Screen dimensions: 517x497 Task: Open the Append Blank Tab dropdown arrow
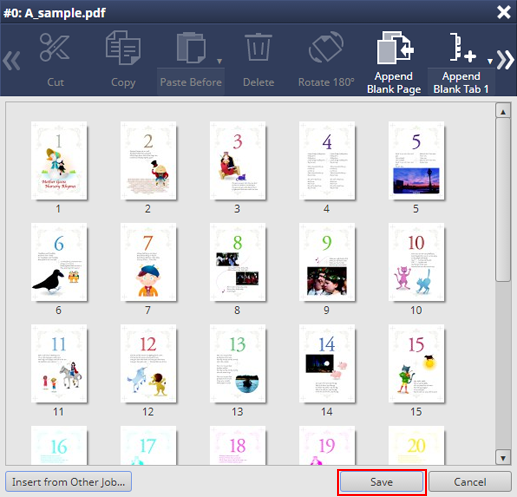pos(490,61)
